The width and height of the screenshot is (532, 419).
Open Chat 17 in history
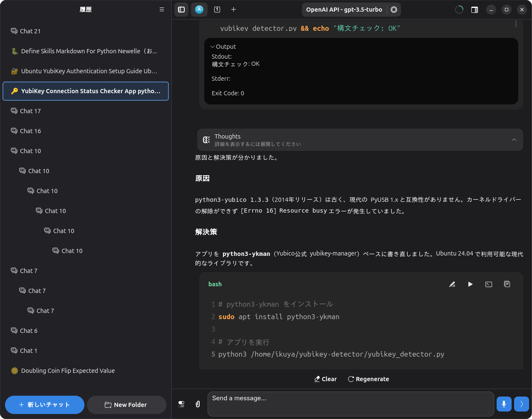(x=86, y=111)
